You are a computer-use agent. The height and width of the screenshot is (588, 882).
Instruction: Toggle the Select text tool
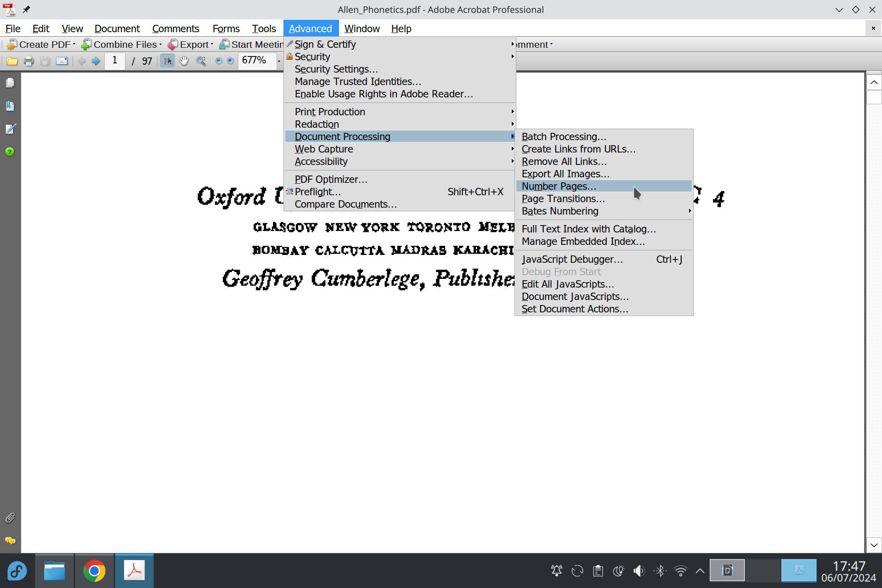tap(167, 61)
